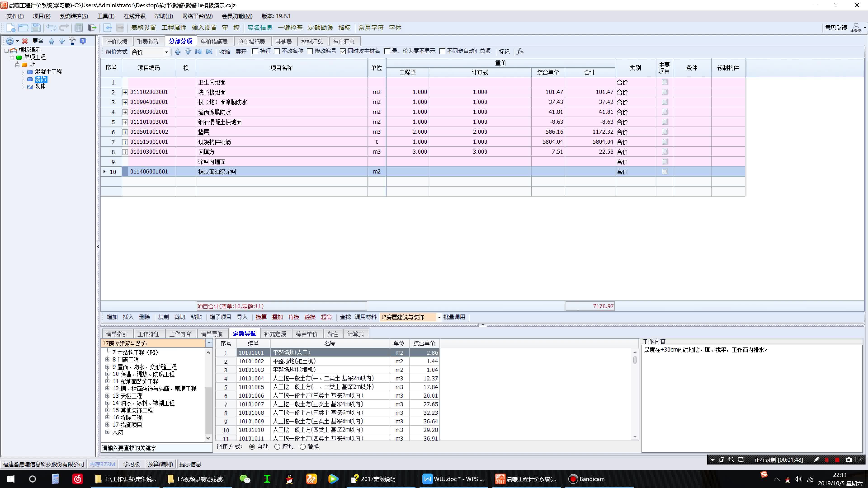Move tree node up with up arrow icon
The height and width of the screenshot is (488, 868).
pyautogui.click(x=52, y=41)
